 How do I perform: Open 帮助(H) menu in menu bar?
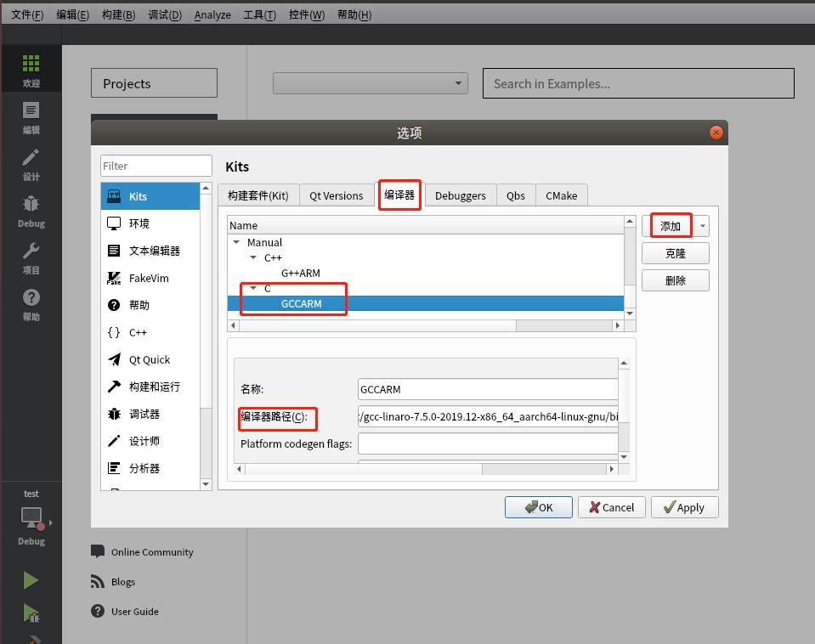[x=354, y=15]
